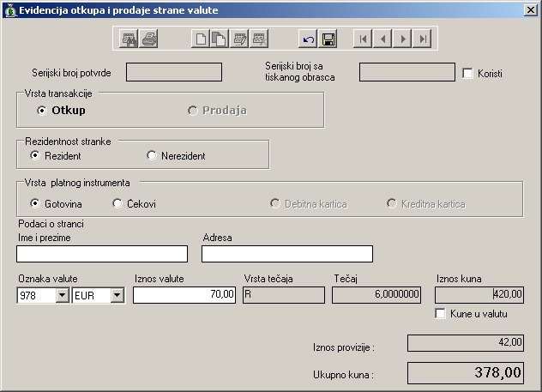Save the record with floppy disk icon
The image size is (542, 392).
click(328, 39)
